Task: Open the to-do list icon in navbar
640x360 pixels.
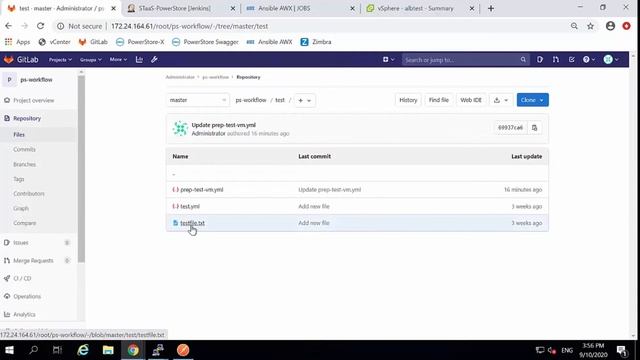Action: [571, 60]
